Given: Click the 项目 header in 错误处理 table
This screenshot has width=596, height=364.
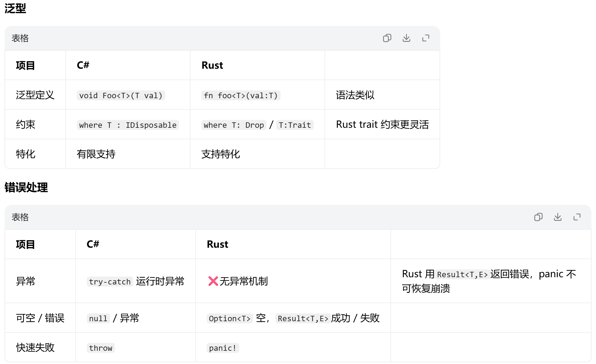Looking at the screenshot, I should point(25,244).
